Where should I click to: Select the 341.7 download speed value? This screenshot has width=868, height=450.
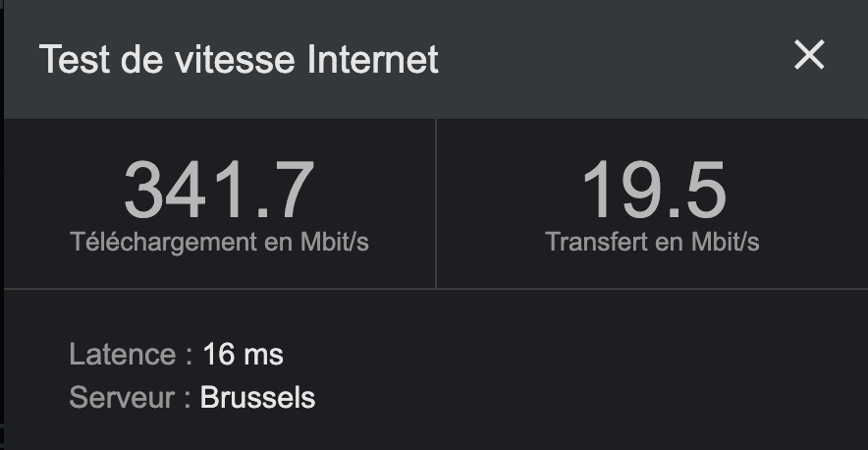pos(219,191)
